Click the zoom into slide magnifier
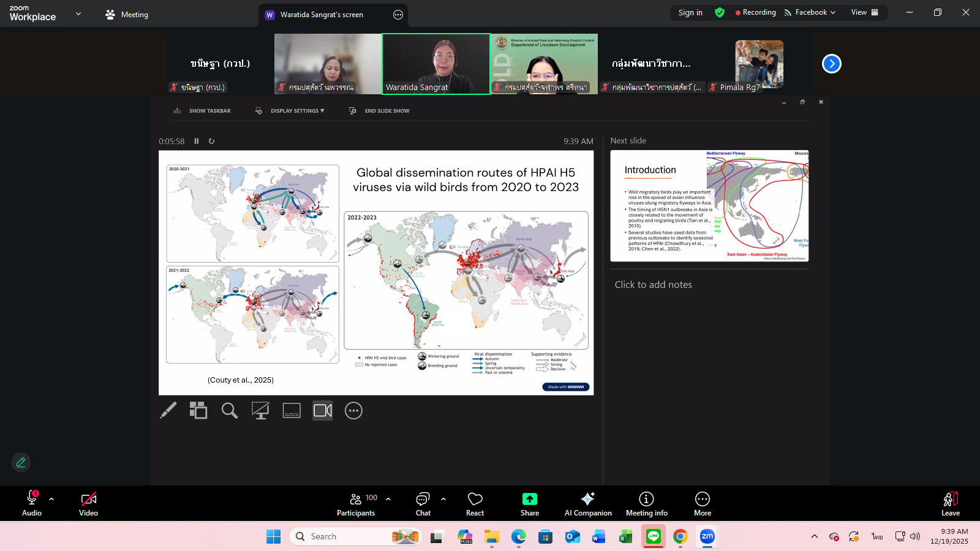 coord(230,410)
